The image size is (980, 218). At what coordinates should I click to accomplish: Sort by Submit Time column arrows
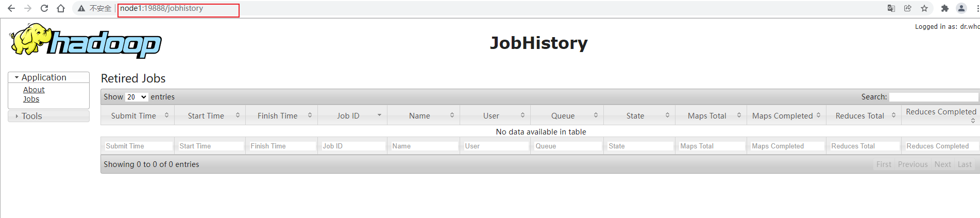(x=166, y=115)
